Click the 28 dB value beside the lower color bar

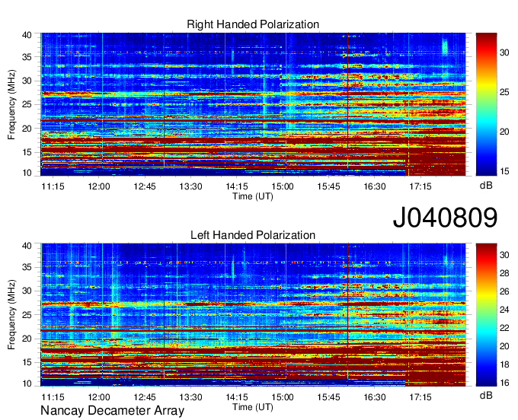(x=504, y=273)
